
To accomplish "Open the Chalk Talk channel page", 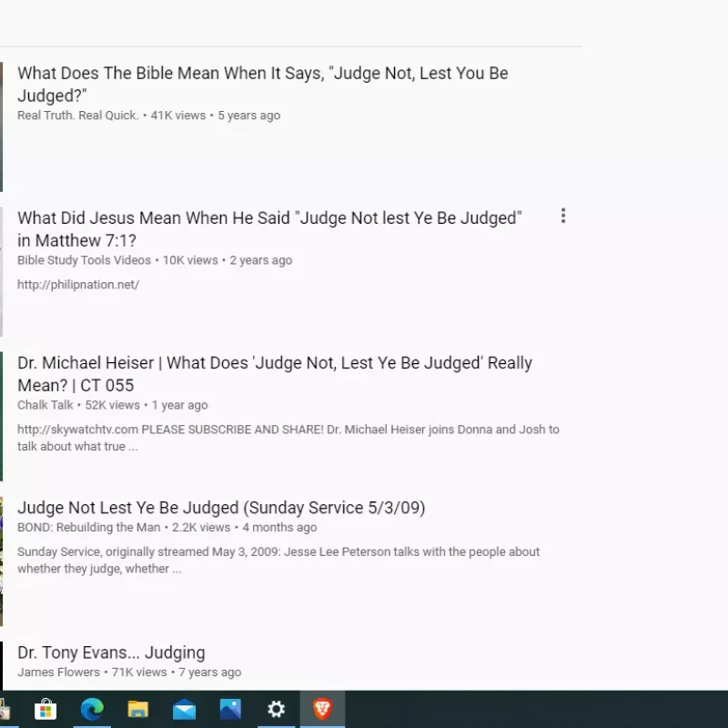I will 45,405.
